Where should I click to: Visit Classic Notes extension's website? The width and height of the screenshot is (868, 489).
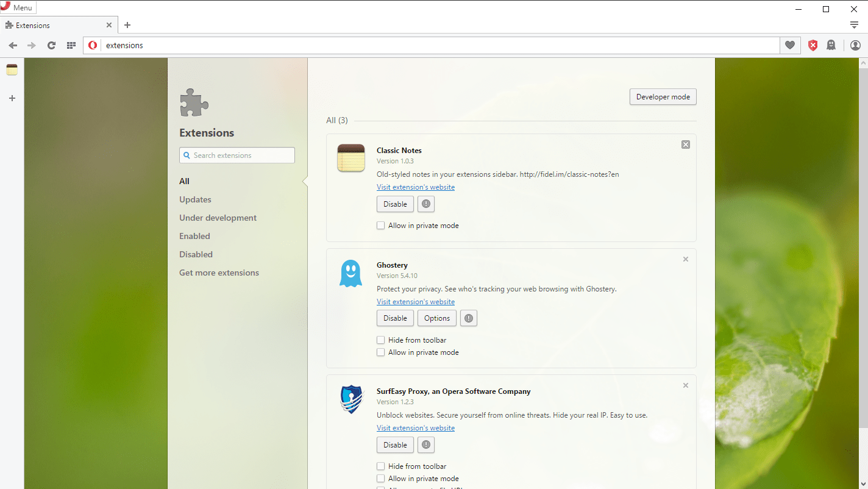click(416, 187)
